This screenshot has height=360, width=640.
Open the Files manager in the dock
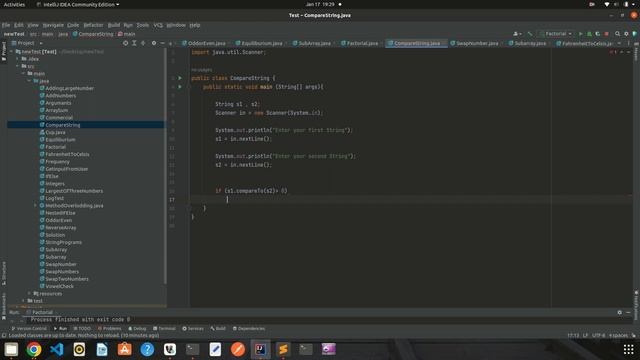11,349
